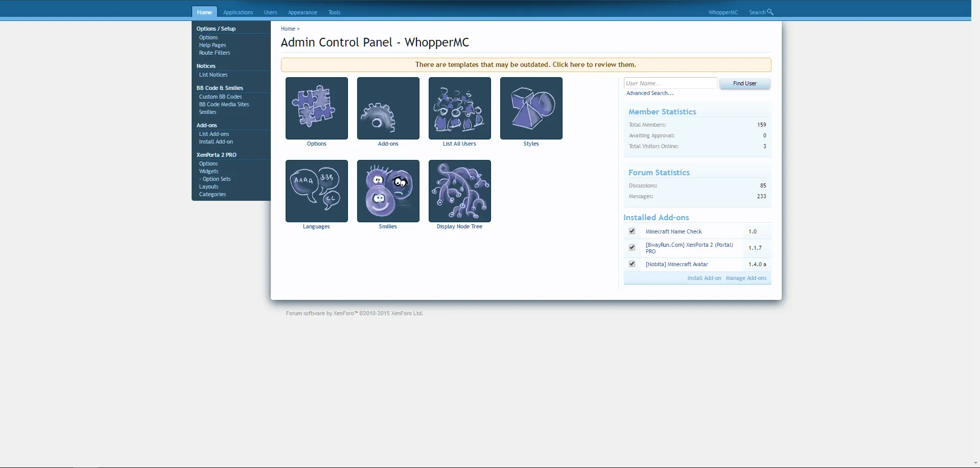Image resolution: width=980 pixels, height=468 pixels.
Task: Click the scrollbar down arrow
Action: point(975,463)
